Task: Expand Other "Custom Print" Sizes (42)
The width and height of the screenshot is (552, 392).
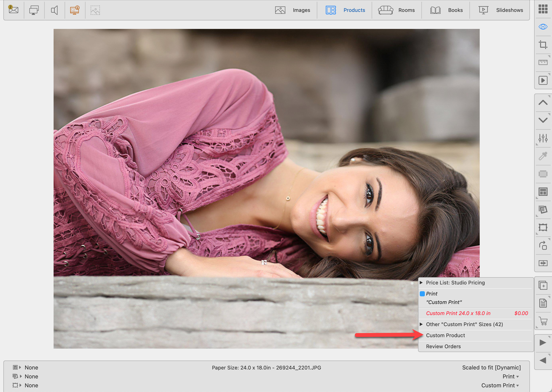Action: click(464, 325)
